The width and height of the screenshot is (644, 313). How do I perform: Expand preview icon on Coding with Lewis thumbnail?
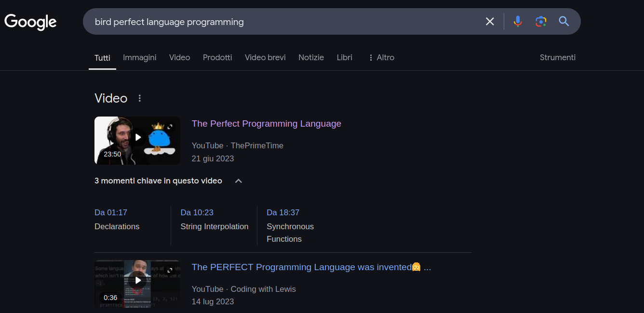pos(170,271)
